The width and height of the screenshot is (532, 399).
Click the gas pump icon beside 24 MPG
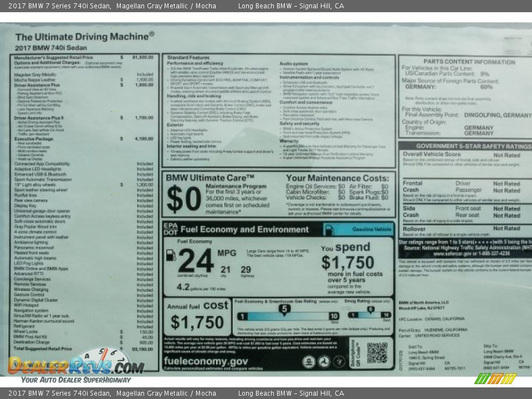(x=171, y=255)
